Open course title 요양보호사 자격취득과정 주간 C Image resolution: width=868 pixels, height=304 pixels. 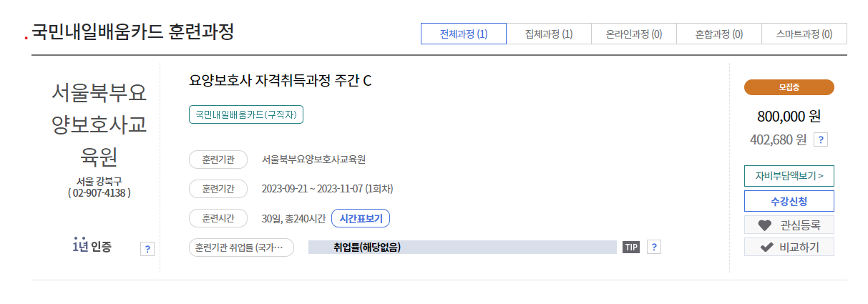pos(281,80)
